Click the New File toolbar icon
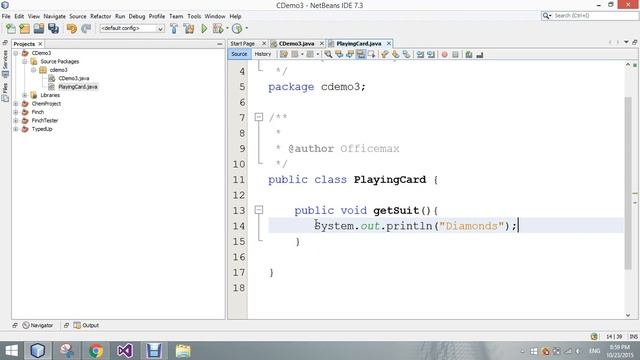The height and width of the screenshot is (360, 640). (x=11, y=29)
